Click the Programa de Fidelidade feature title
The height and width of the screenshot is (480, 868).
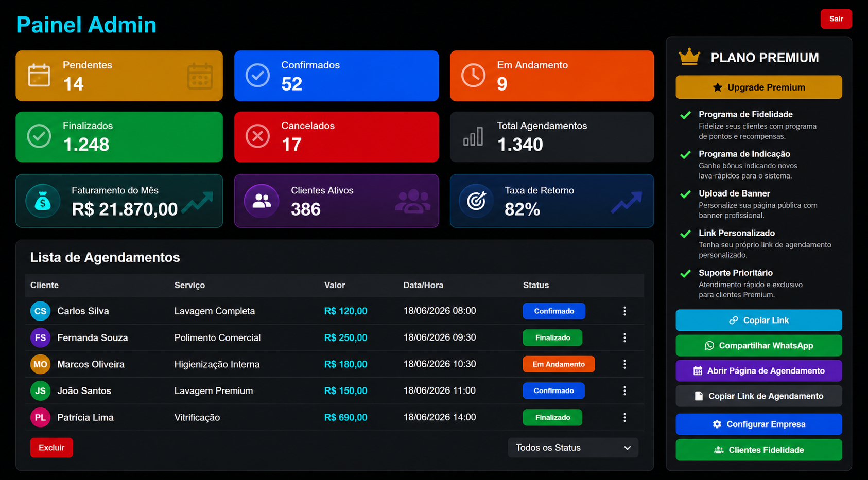click(745, 114)
